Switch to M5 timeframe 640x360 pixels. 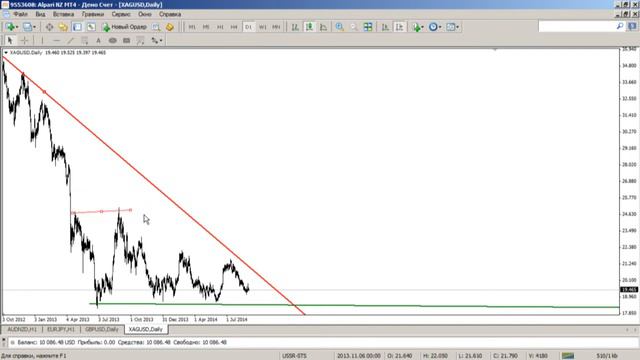[206, 27]
